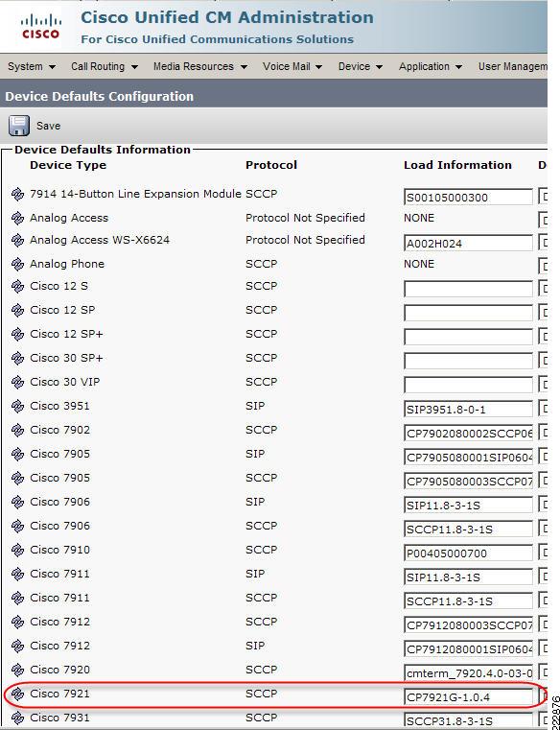Click the empty load field for Cisco 30 SP+
Image resolution: width=560 pixels, height=730 pixels.
468,361
